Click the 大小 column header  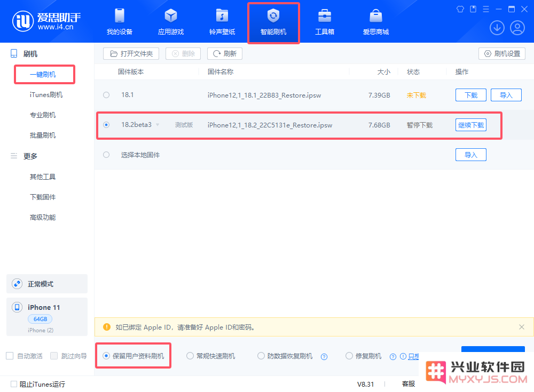point(384,72)
